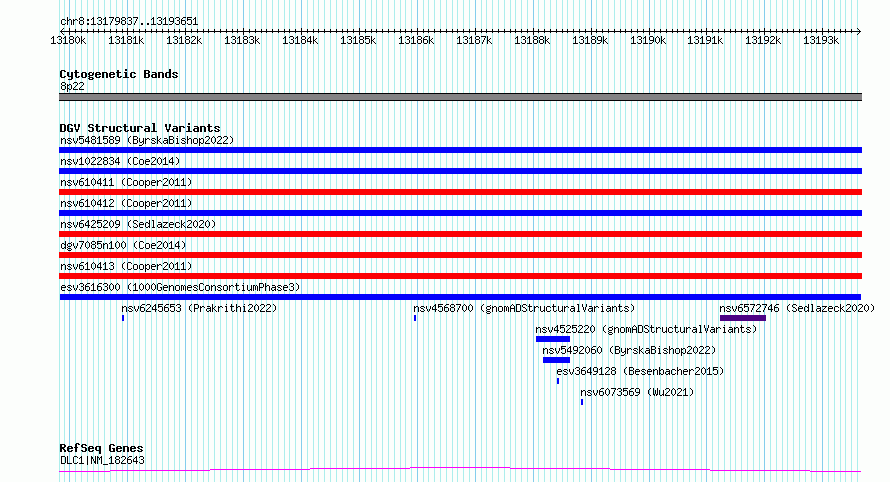Click the nsv610411 (Cooper2011) label
890x482 pixels.
pyautogui.click(x=126, y=182)
